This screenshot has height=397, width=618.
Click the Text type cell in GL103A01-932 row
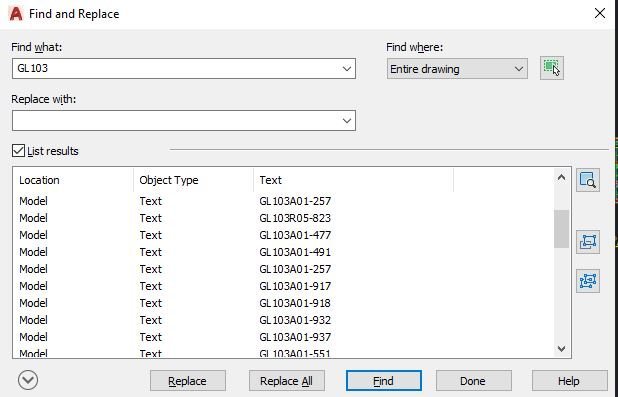pyautogui.click(x=151, y=320)
